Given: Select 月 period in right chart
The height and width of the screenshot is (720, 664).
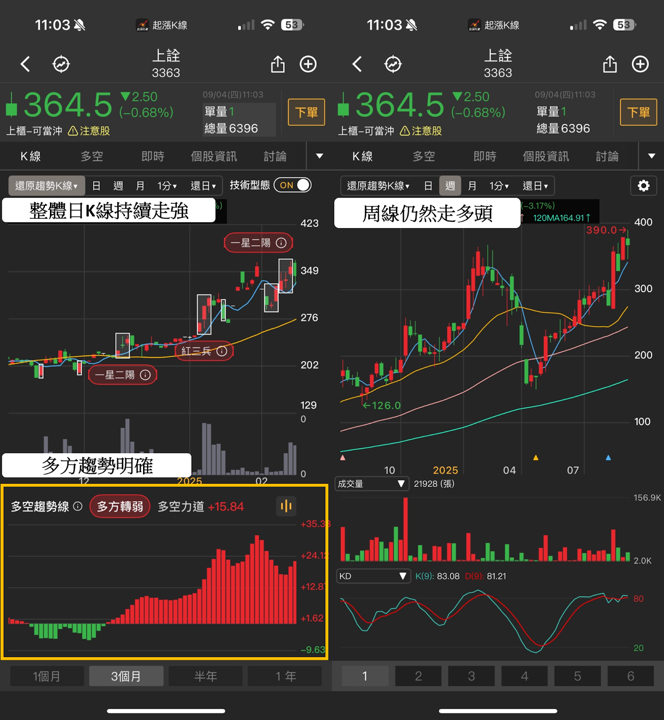Looking at the screenshot, I should [x=472, y=186].
